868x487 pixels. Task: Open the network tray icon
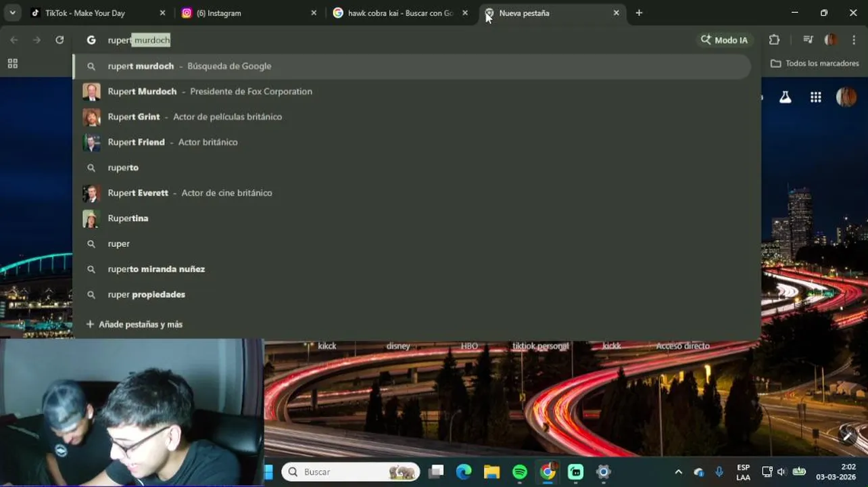(x=767, y=471)
